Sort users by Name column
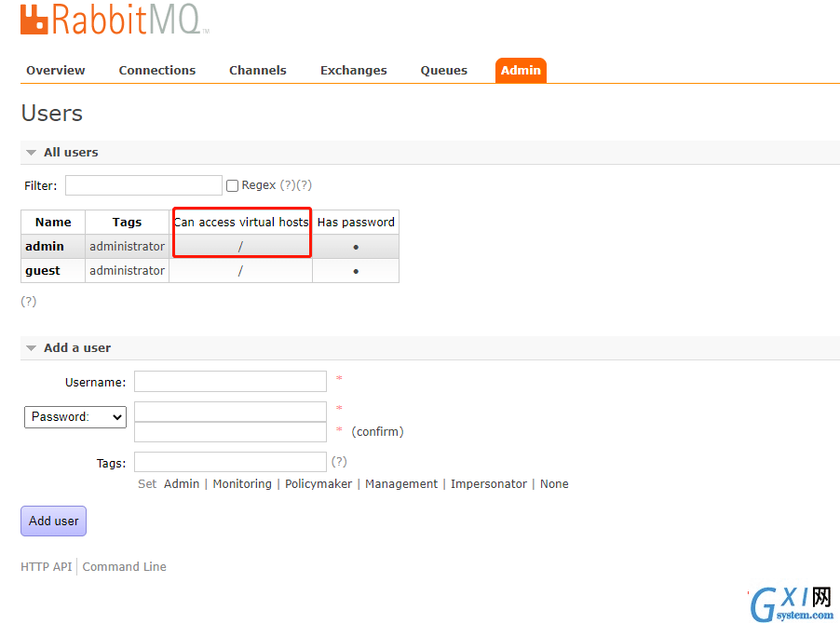The width and height of the screenshot is (840, 623). [x=53, y=223]
